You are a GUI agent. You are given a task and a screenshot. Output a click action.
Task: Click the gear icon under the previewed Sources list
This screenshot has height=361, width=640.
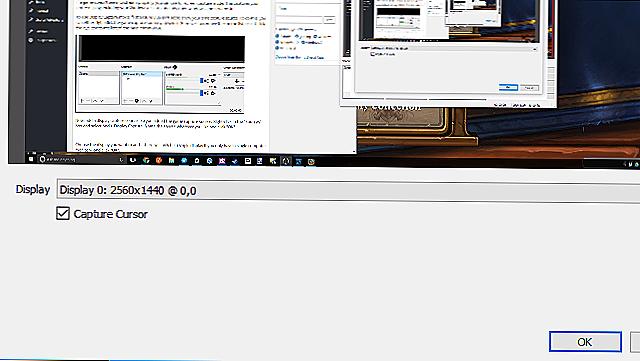tap(137, 100)
